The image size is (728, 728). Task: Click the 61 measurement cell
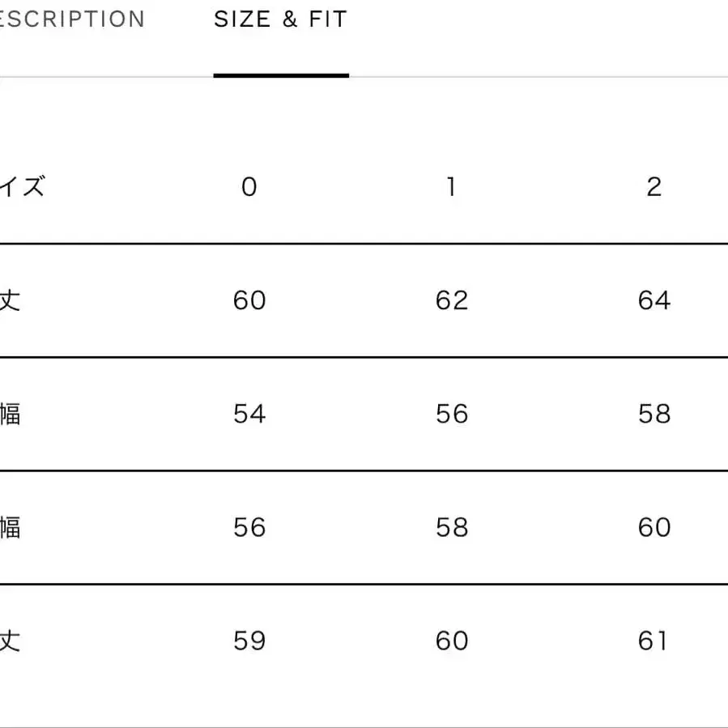[x=654, y=641]
